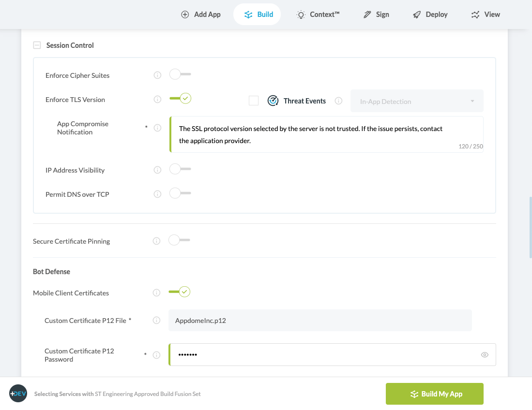Click the DEV avatar icon at bottom left
The height and width of the screenshot is (410, 532).
point(18,394)
